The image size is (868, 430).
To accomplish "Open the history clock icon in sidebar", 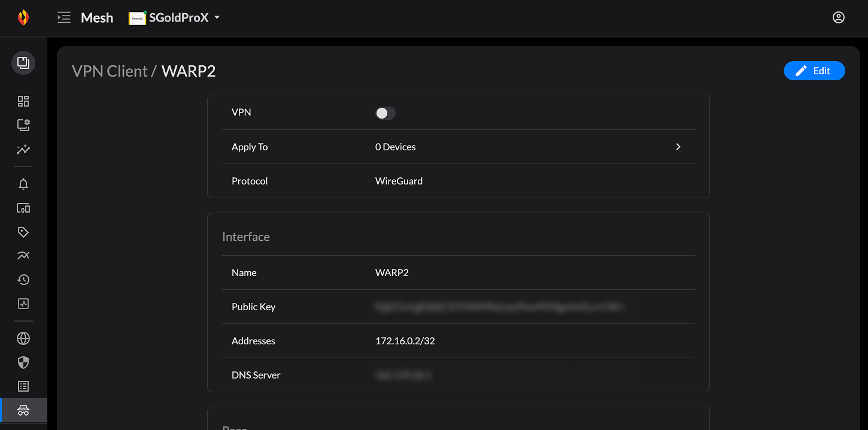I will click(x=23, y=280).
